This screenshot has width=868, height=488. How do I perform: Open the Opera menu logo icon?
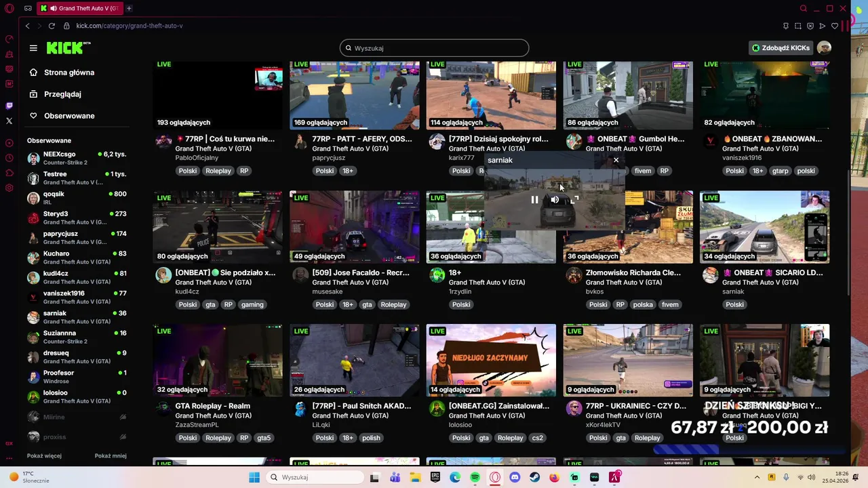point(9,8)
